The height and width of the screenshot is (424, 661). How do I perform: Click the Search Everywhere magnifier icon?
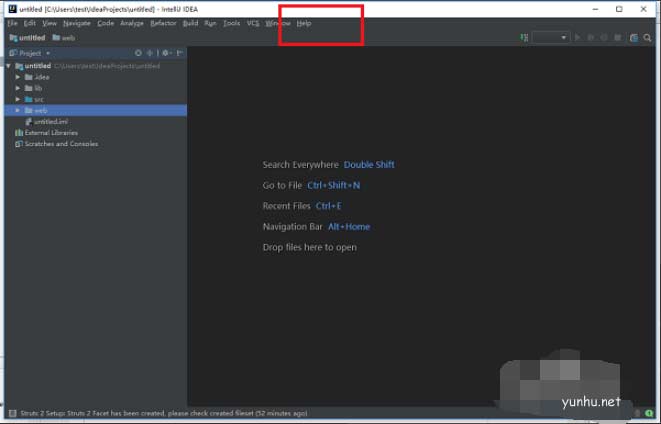646,37
